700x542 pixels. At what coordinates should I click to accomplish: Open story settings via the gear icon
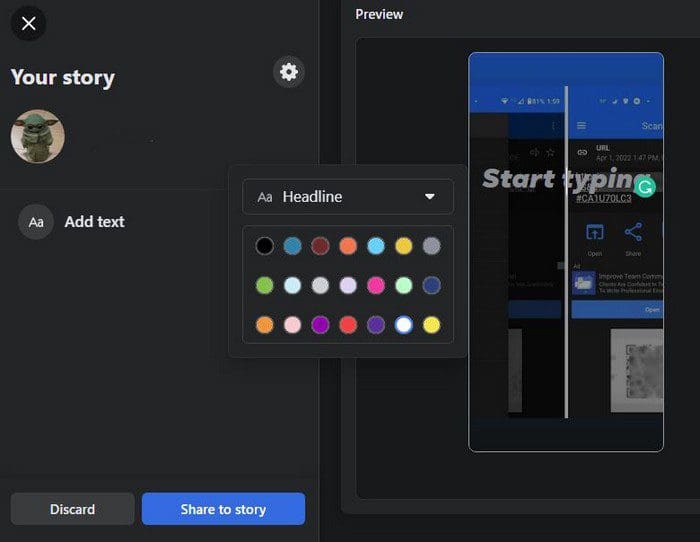coord(289,72)
